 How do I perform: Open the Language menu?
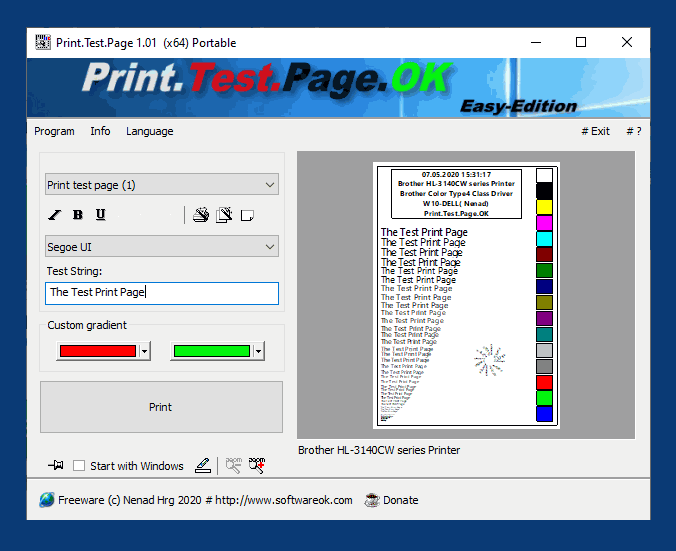150,131
